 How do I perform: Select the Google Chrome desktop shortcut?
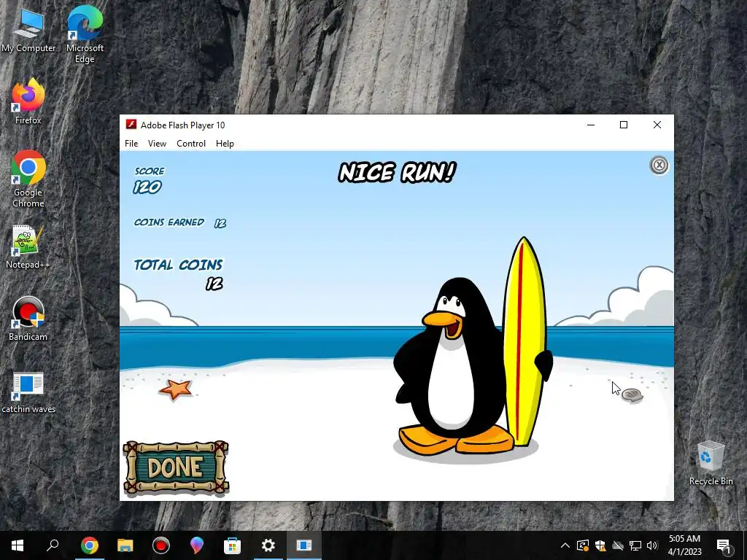[28, 179]
